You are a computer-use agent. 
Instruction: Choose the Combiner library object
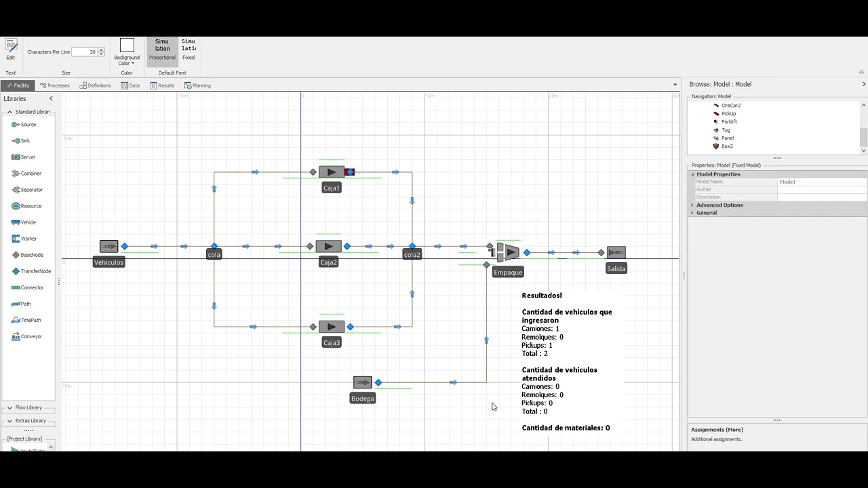point(26,174)
